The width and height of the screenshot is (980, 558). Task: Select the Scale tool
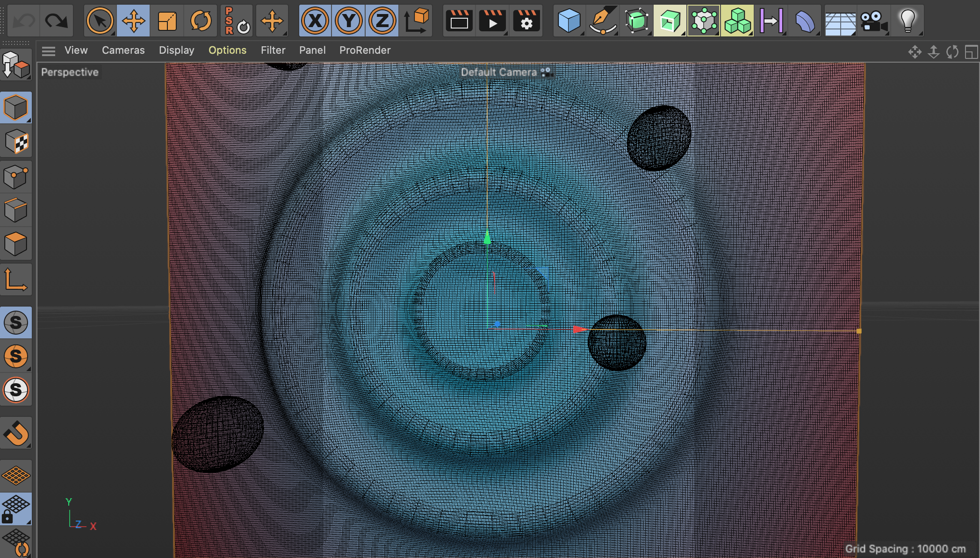point(167,21)
